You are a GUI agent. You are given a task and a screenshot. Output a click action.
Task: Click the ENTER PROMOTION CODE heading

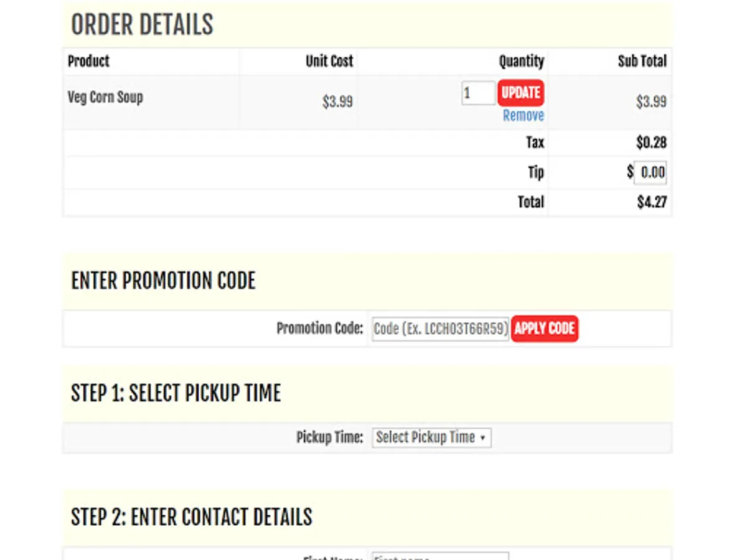click(x=163, y=281)
